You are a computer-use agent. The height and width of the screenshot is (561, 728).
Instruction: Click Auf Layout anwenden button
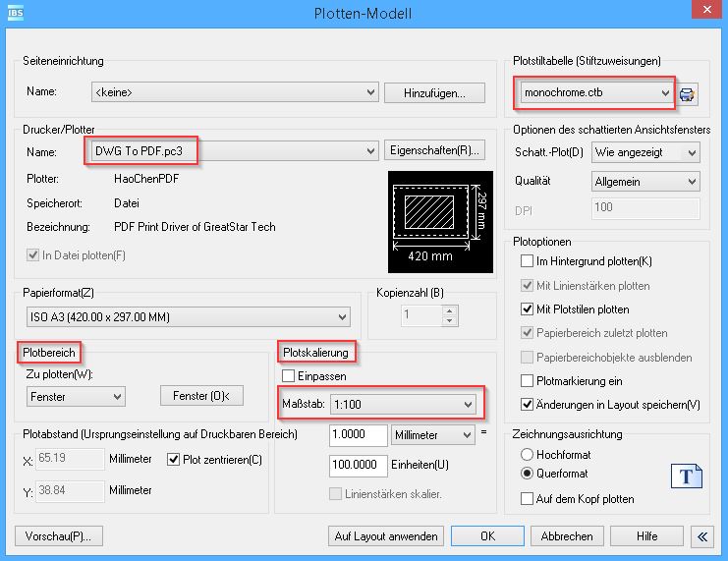coord(386,536)
